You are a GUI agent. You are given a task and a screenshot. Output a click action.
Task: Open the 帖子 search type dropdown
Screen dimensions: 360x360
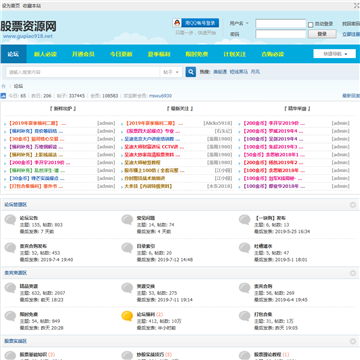coord(171,72)
